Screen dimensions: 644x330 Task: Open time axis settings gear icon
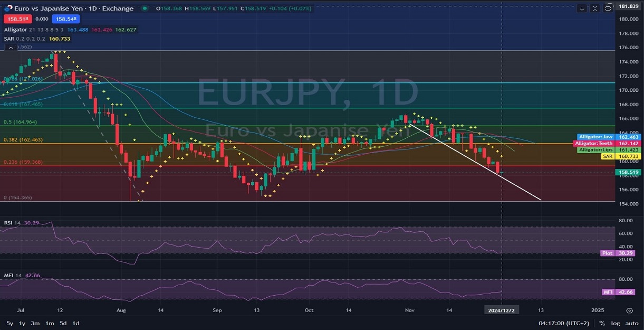point(629,310)
